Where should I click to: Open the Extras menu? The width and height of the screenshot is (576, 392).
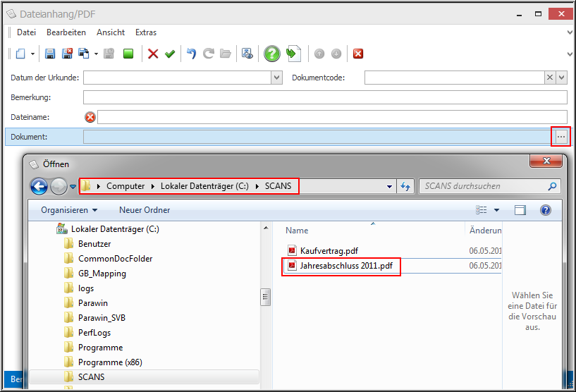146,32
